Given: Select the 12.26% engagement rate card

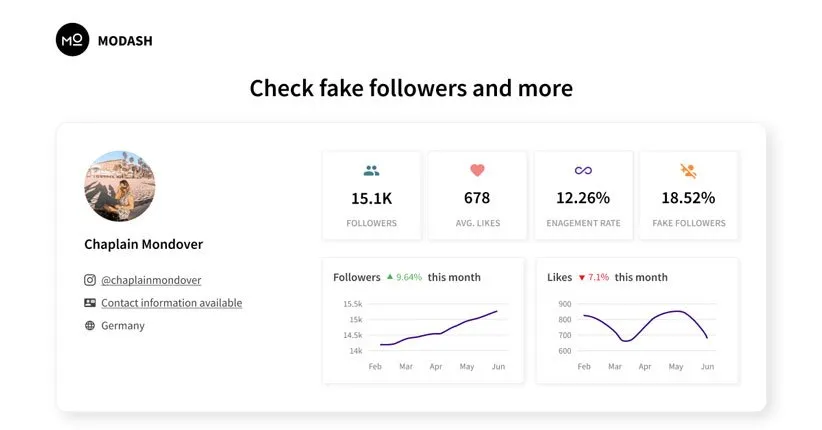Looking at the screenshot, I should (x=583, y=196).
